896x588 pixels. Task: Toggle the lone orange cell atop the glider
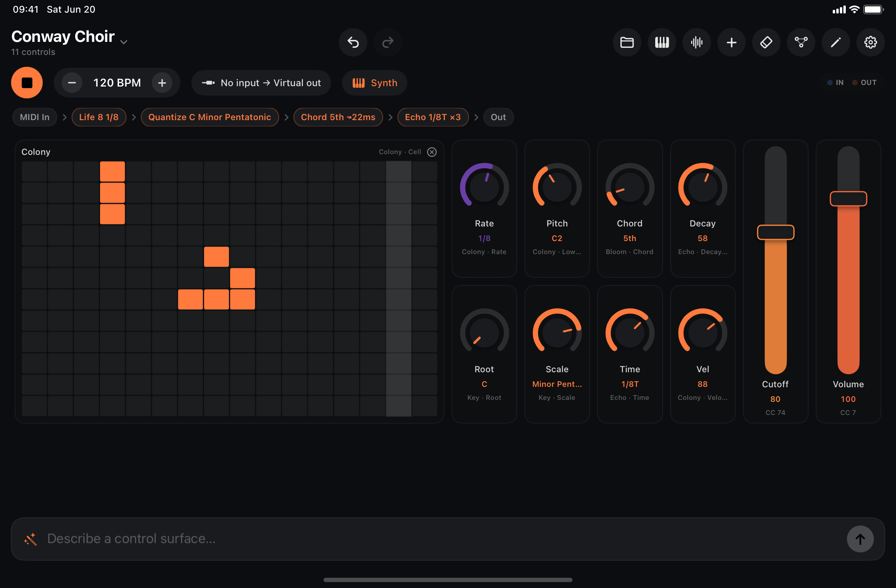coord(216,256)
